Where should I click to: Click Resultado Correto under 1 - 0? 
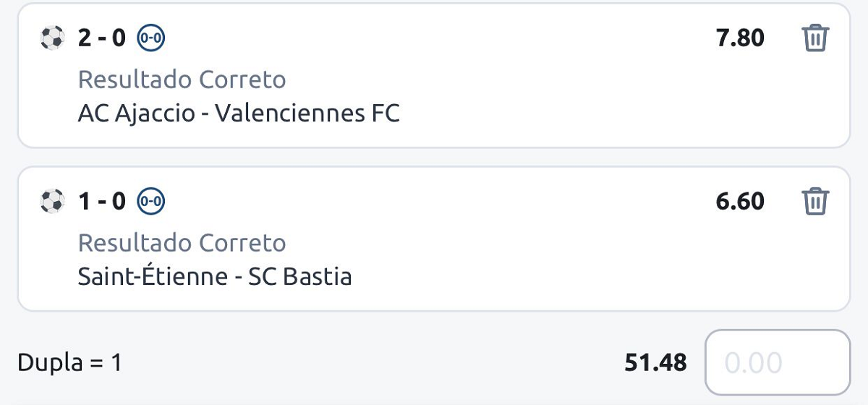(182, 242)
